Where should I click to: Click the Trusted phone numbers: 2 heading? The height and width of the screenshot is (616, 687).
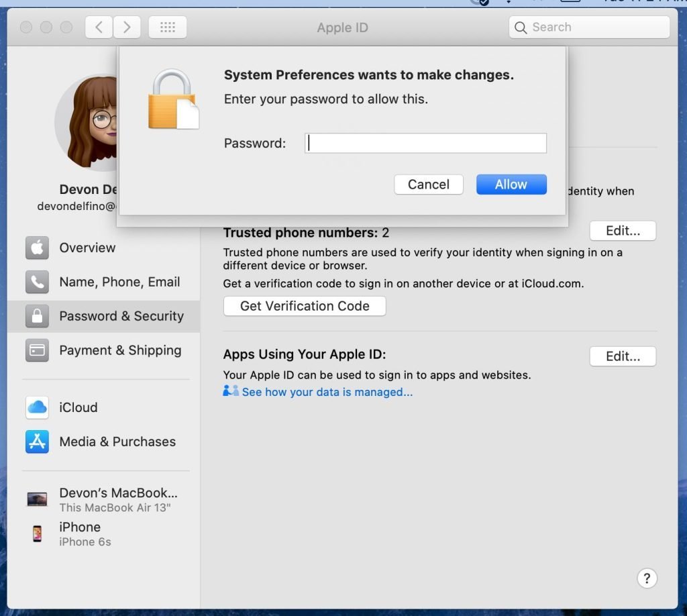point(306,233)
